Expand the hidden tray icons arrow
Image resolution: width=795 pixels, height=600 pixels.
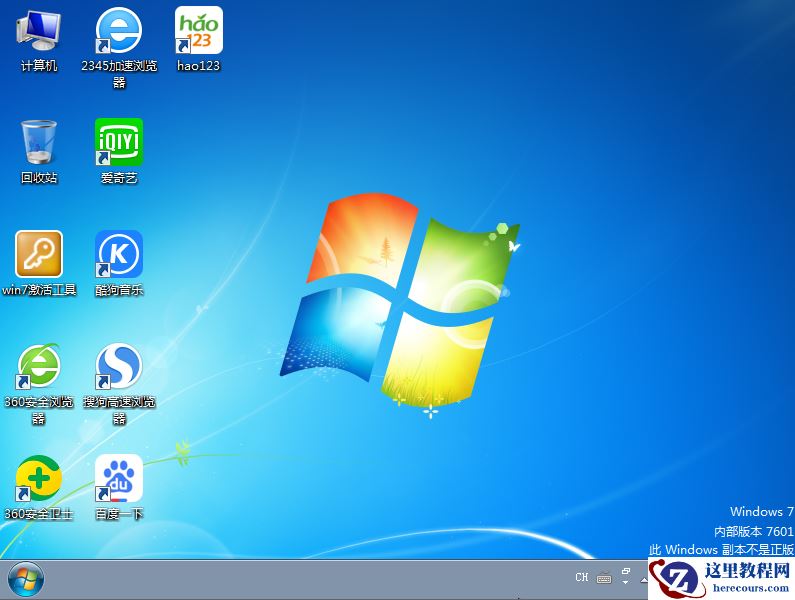point(644,581)
